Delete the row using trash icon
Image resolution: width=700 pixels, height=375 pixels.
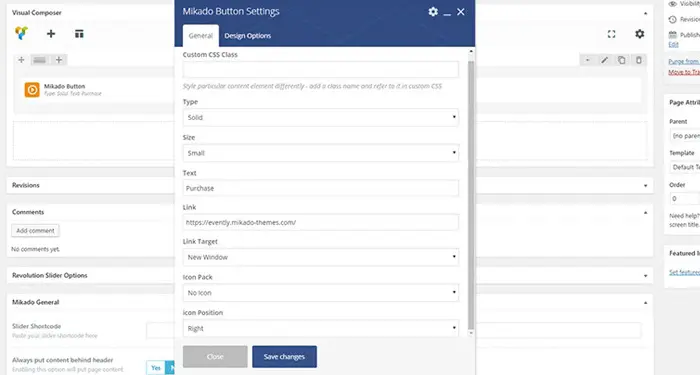[638, 60]
